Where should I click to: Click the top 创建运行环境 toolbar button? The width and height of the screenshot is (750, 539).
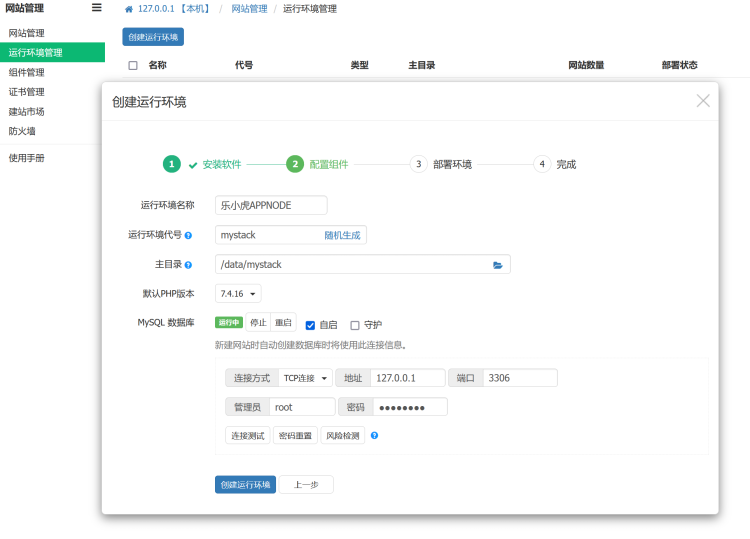pos(153,37)
